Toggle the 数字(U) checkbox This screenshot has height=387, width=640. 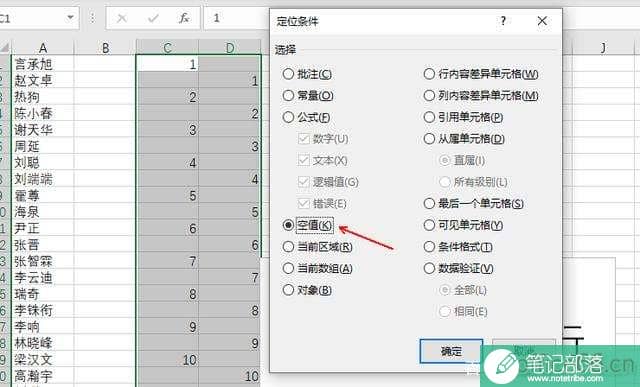[323, 139]
